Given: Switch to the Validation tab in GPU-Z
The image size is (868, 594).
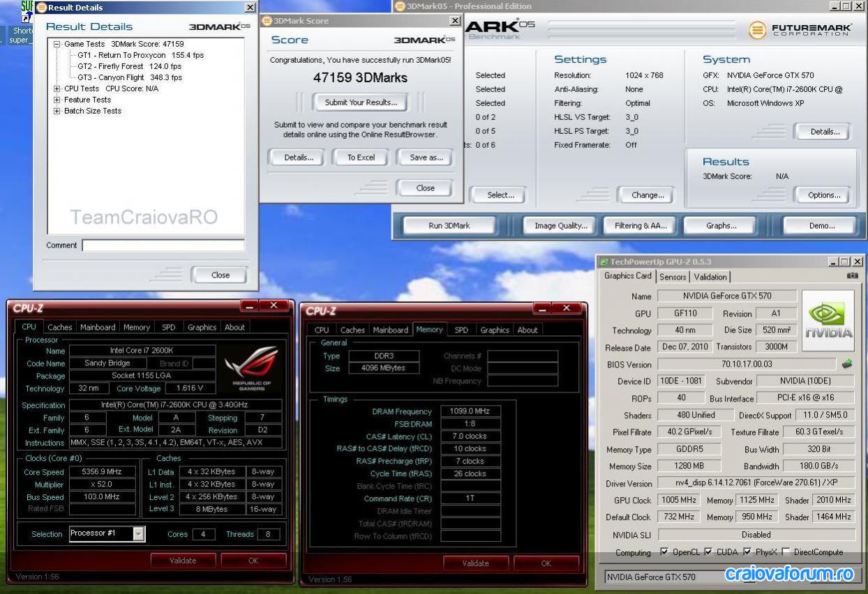Looking at the screenshot, I should [x=710, y=277].
